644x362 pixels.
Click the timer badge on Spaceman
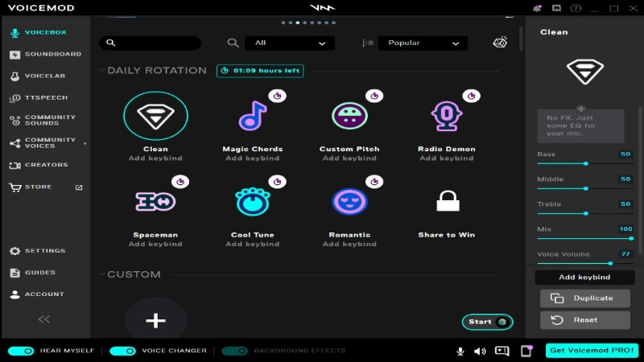click(180, 182)
